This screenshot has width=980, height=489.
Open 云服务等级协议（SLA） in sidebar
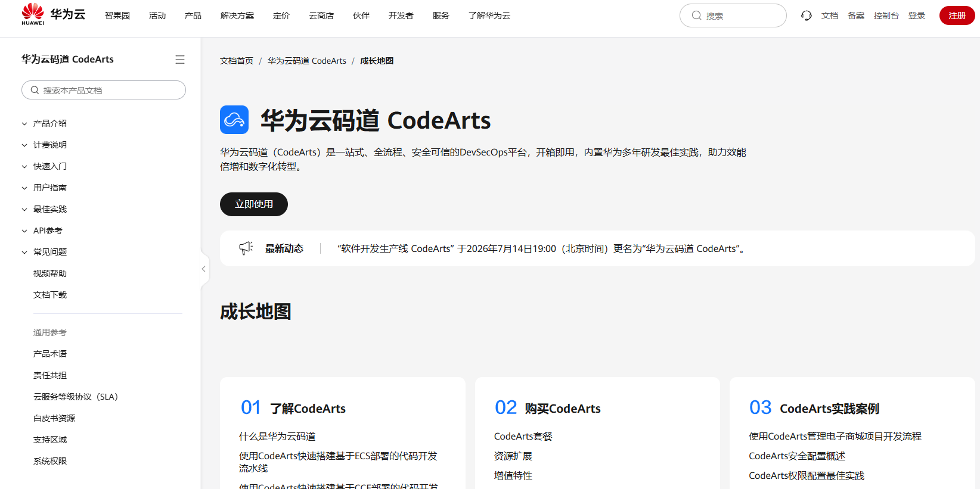pyautogui.click(x=76, y=397)
